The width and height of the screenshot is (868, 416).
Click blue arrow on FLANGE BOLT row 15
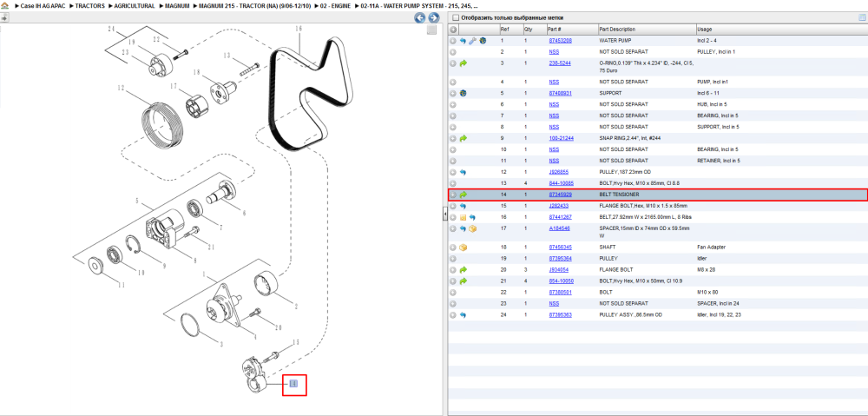pyautogui.click(x=464, y=206)
